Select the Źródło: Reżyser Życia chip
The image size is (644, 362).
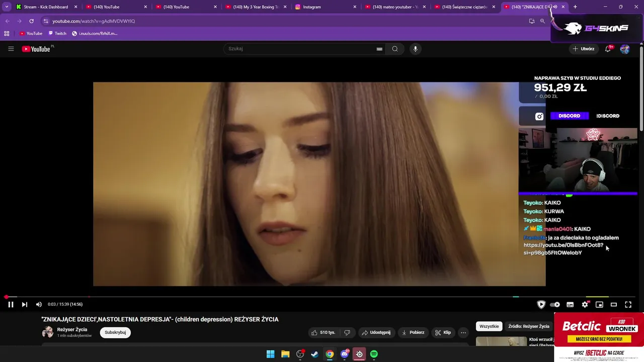(x=529, y=326)
